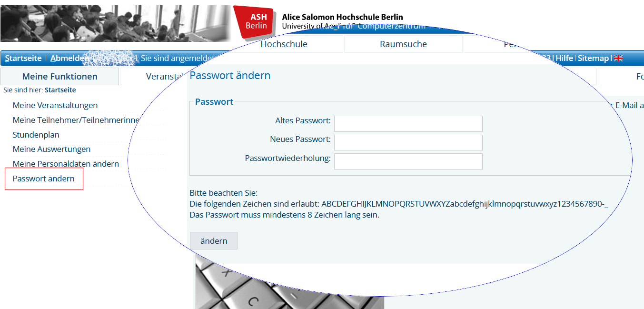Select Passwort ändern in sidebar
Screen dimensions: 644x309
[44, 179]
